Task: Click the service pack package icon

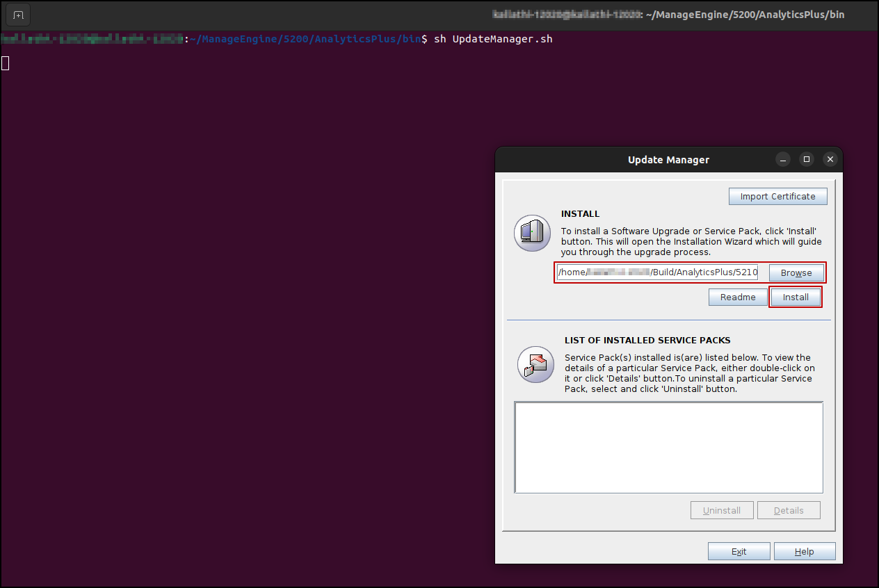Action: point(535,364)
